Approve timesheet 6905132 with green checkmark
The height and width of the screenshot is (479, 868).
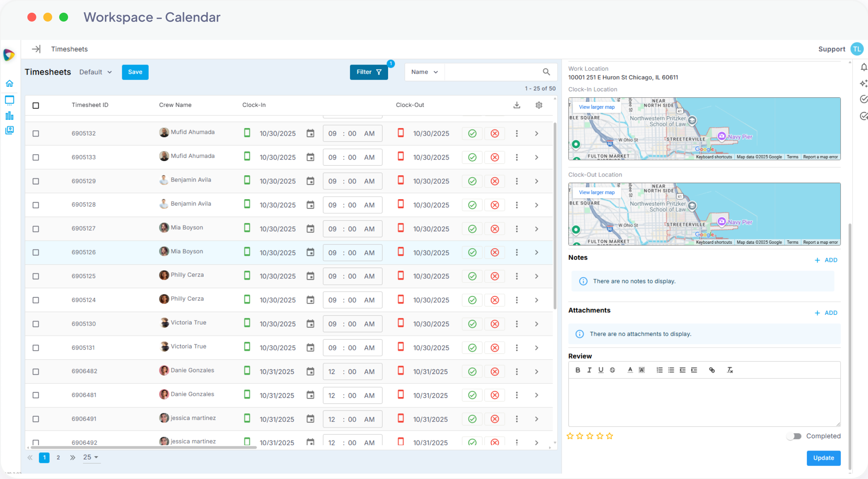click(472, 133)
